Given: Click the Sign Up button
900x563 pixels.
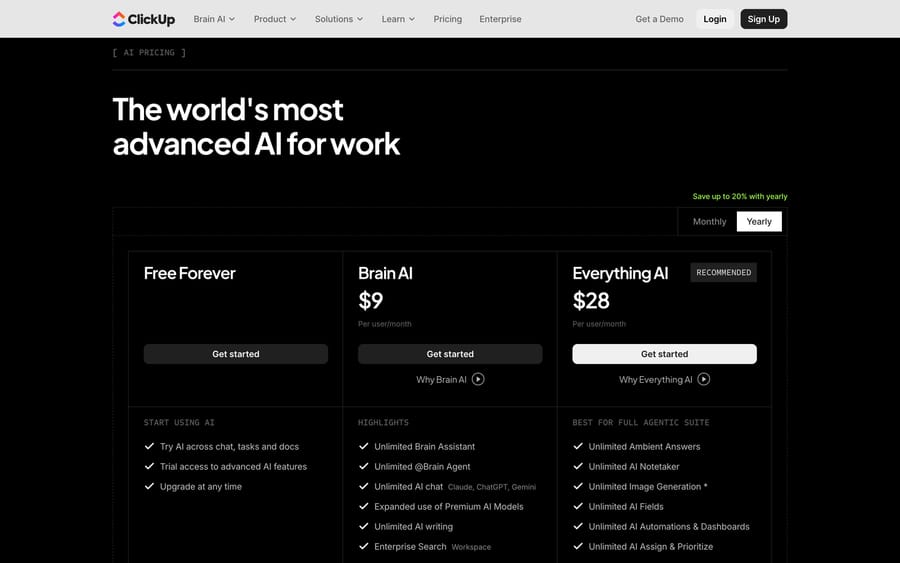Looking at the screenshot, I should coord(763,19).
